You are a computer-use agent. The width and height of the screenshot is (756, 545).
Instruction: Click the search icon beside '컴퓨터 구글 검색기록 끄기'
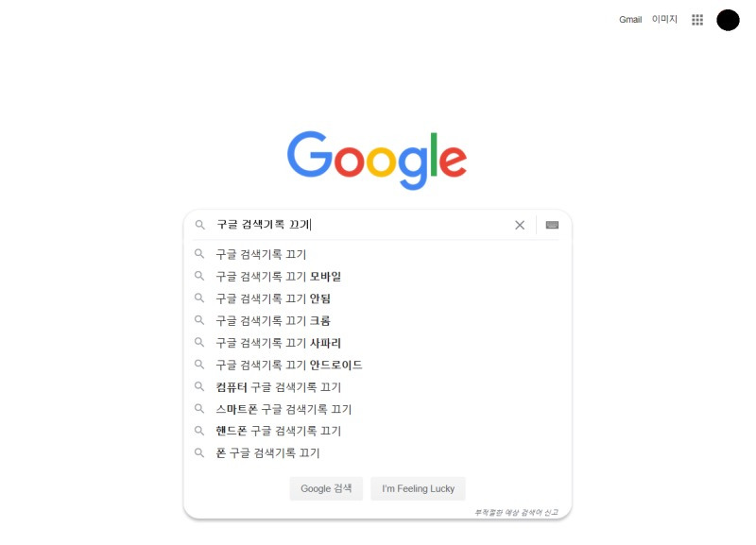click(x=199, y=386)
